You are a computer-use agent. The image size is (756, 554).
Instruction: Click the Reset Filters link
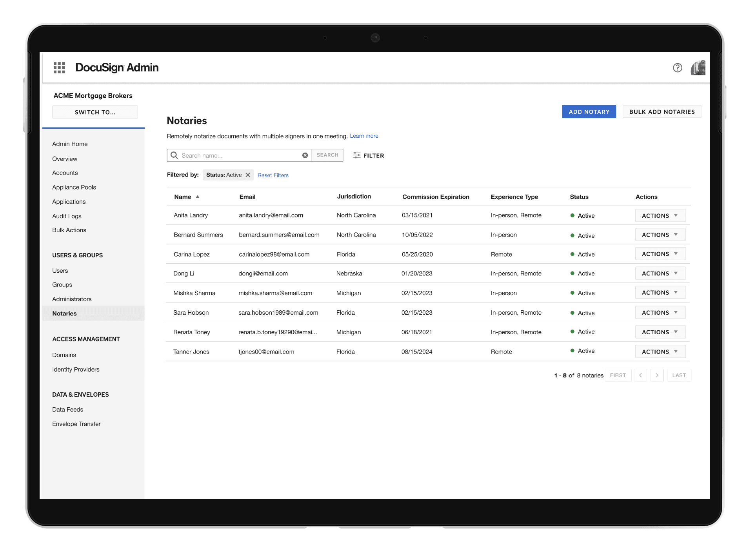(273, 175)
